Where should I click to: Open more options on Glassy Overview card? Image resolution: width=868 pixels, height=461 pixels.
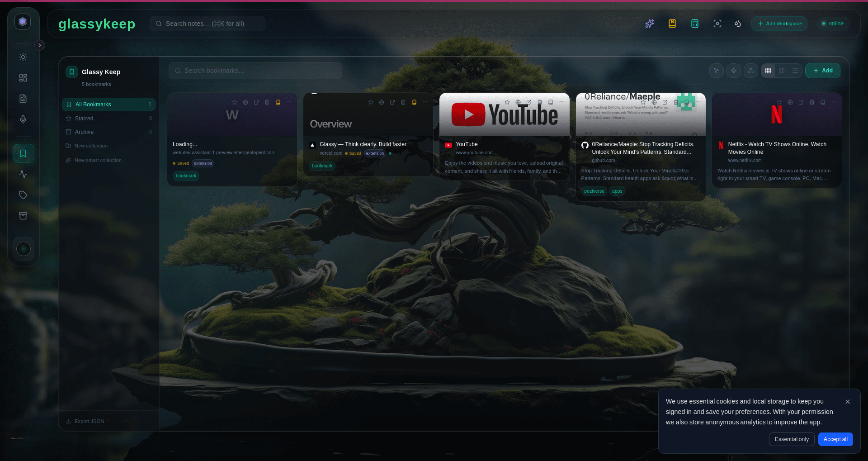coord(425,102)
